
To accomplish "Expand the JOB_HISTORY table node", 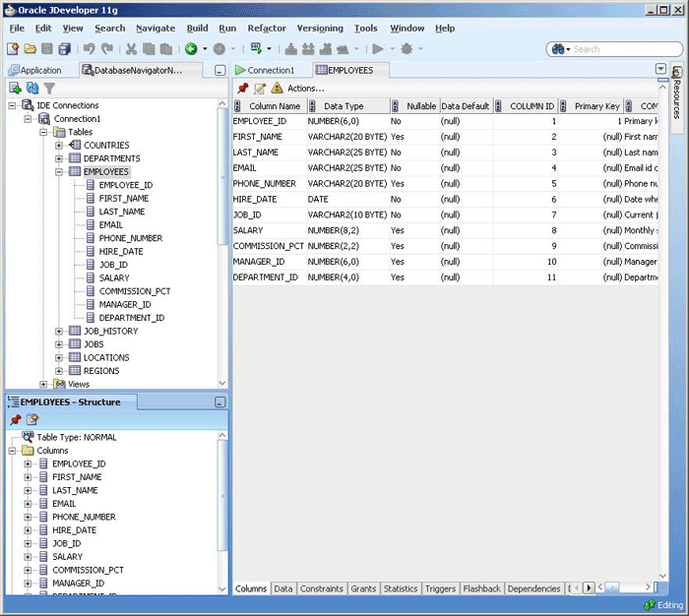I will pyautogui.click(x=59, y=332).
